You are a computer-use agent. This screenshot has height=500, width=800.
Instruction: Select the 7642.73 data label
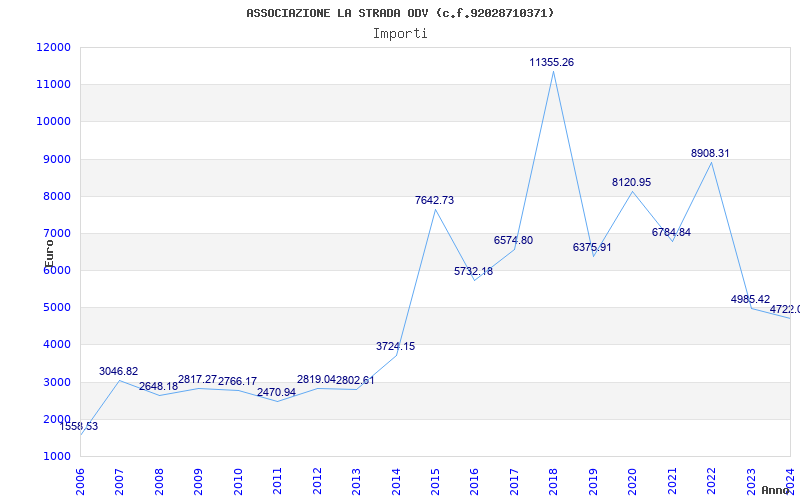(x=434, y=200)
